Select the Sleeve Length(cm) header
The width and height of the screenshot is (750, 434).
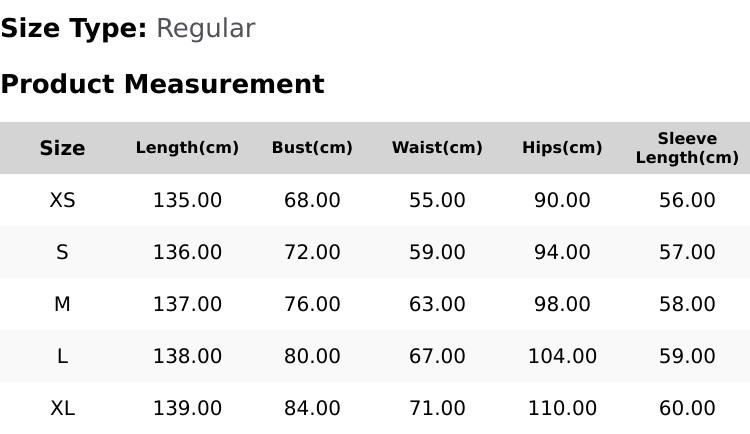click(x=687, y=148)
